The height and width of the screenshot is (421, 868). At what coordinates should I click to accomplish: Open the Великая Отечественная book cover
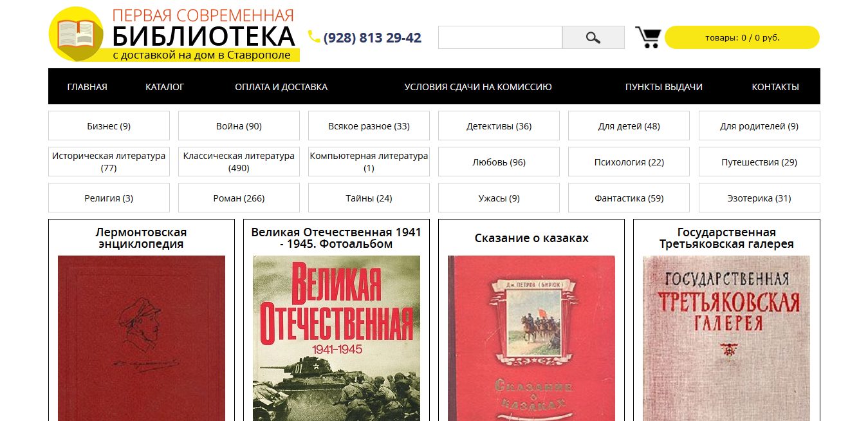(337, 338)
